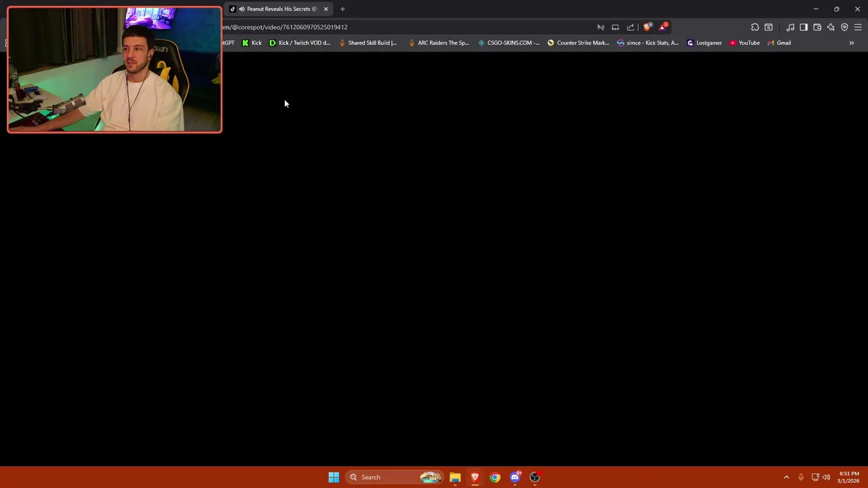This screenshot has width=868, height=488.
Task: Open Leo AI sparkle icon
Action: 831,27
